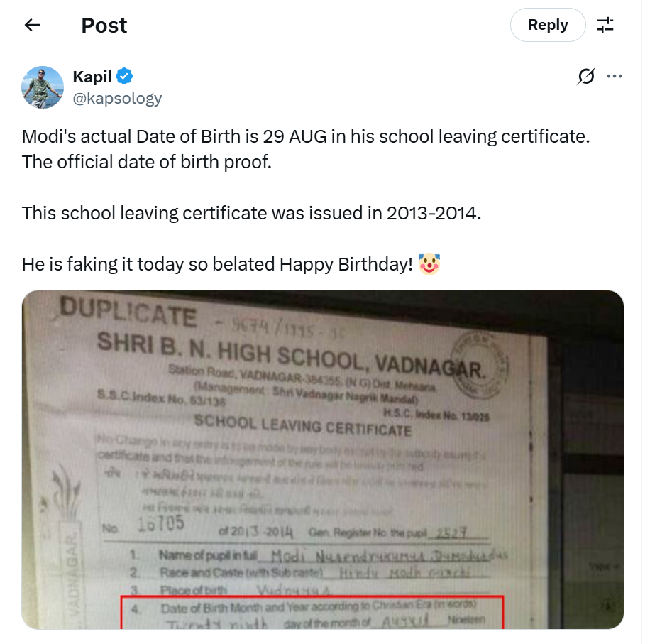Click the clown face emoji

[x=429, y=264]
